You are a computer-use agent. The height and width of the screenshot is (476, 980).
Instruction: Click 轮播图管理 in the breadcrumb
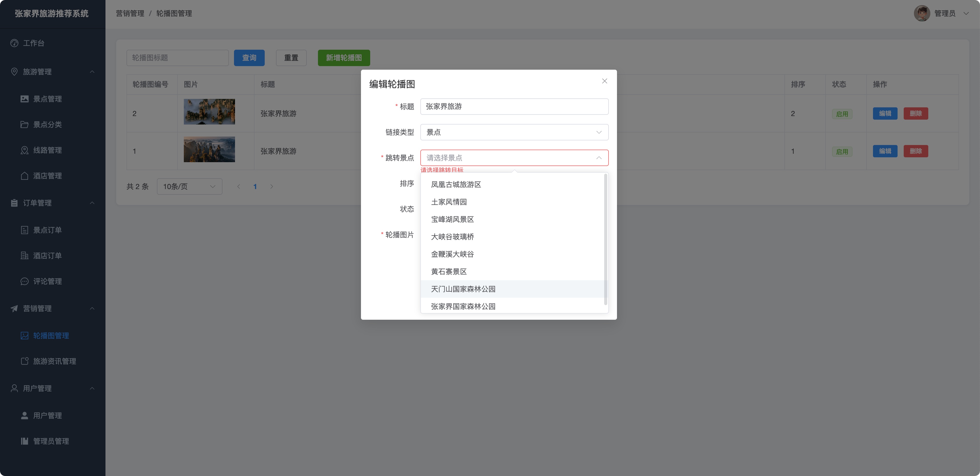pos(174,13)
